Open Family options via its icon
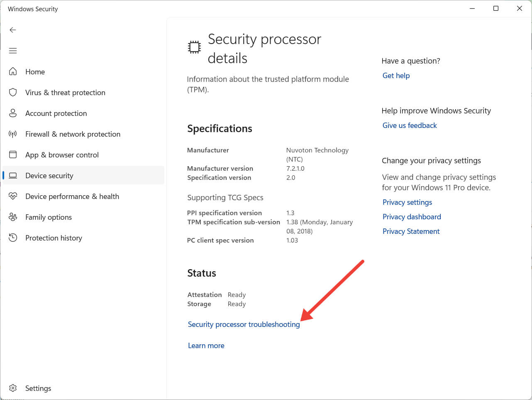The width and height of the screenshot is (532, 400). point(13,217)
